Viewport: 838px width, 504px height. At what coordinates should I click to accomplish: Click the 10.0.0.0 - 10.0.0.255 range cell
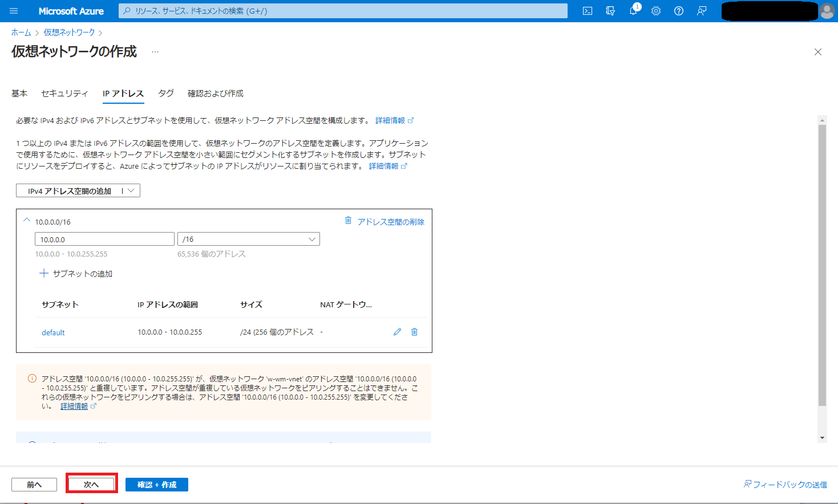coord(170,332)
